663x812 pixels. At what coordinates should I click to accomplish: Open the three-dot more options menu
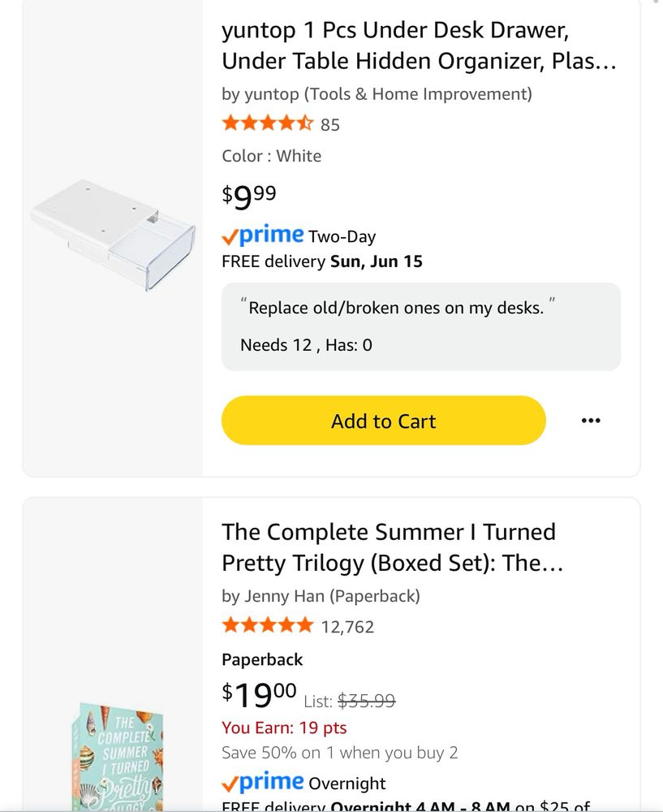point(591,421)
